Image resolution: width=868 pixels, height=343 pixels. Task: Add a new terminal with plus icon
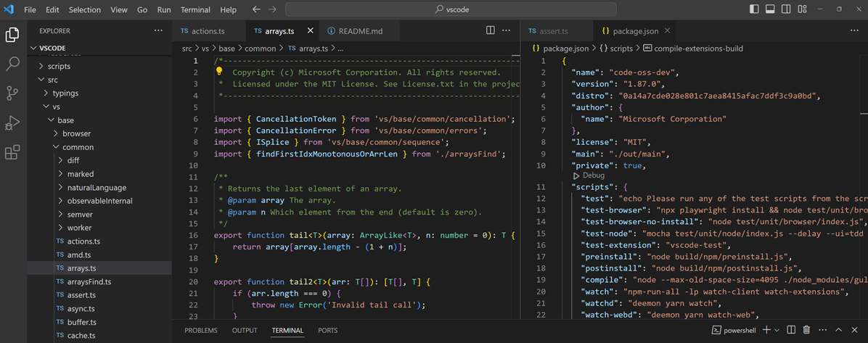click(x=766, y=330)
